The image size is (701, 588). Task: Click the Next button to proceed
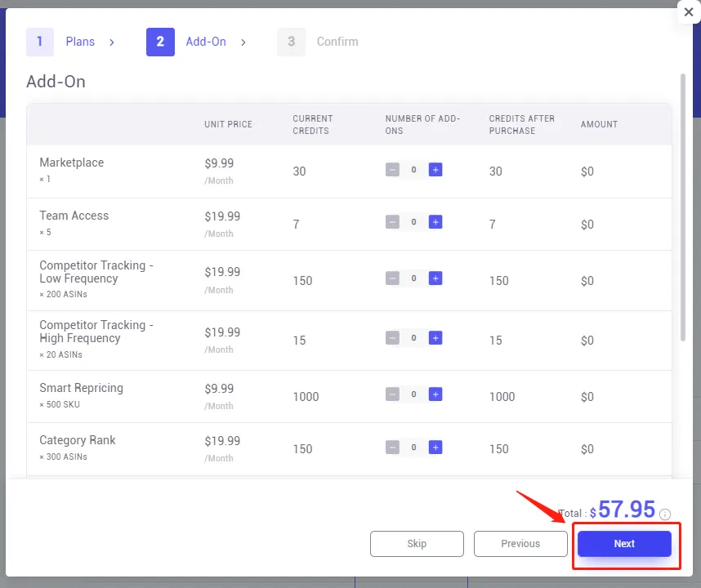[624, 543]
